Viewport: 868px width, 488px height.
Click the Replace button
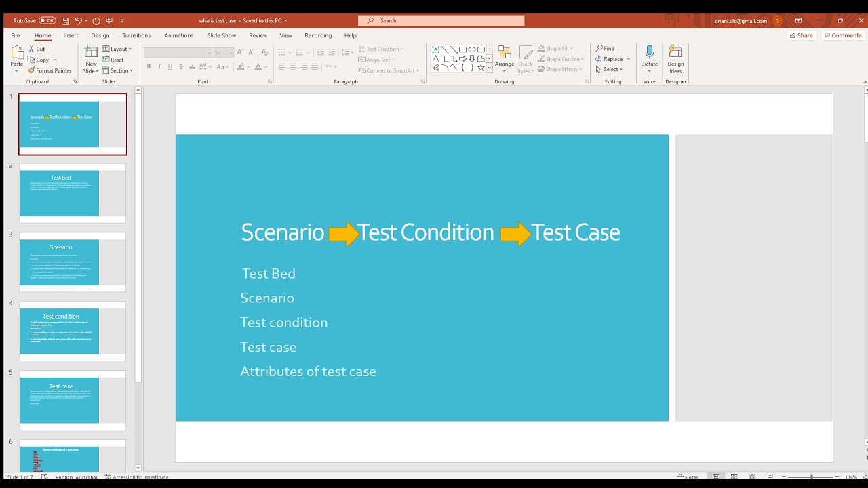[x=610, y=59]
